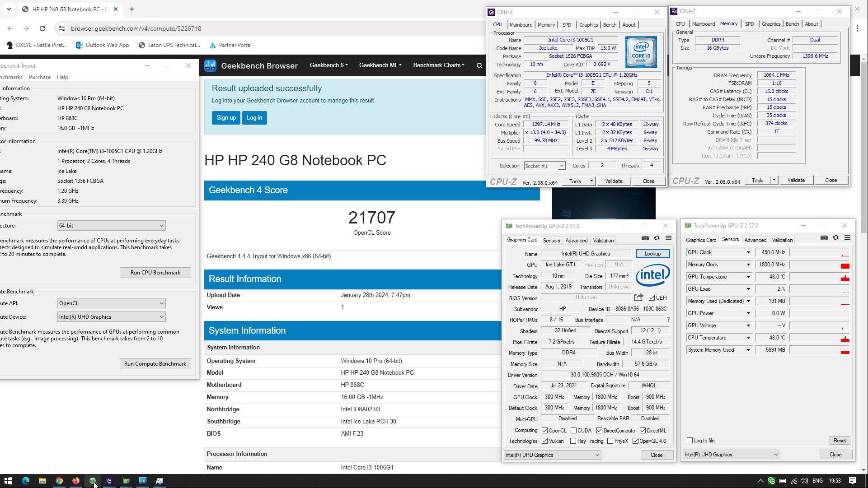Open Geekbench 6 navbar dropdown

click(x=328, y=65)
